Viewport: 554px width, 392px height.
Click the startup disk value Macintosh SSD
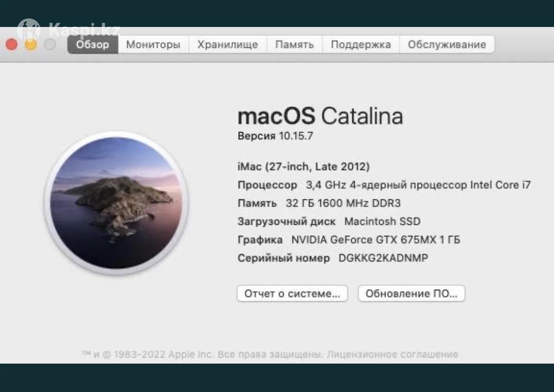pyautogui.click(x=382, y=222)
